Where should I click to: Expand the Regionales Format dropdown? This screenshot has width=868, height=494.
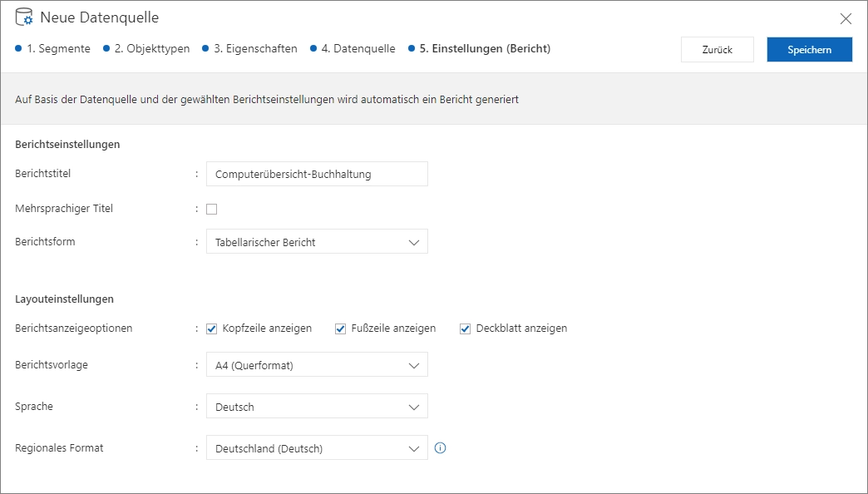(316, 447)
